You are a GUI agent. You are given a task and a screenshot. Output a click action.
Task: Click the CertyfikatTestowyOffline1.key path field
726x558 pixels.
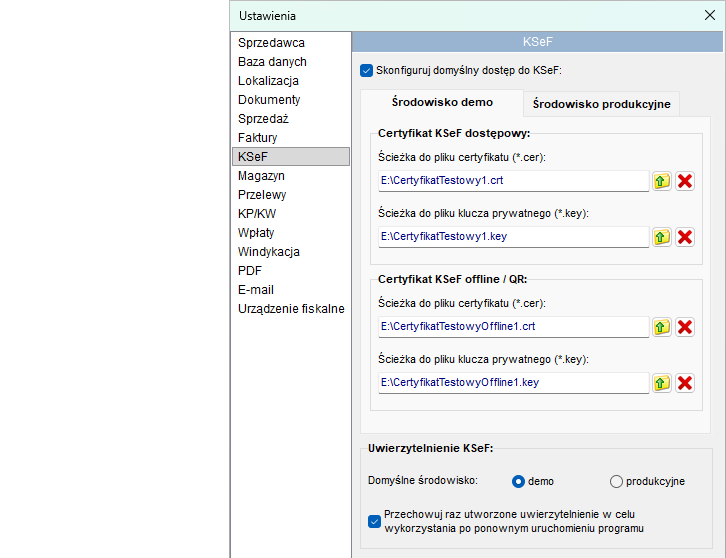click(513, 383)
